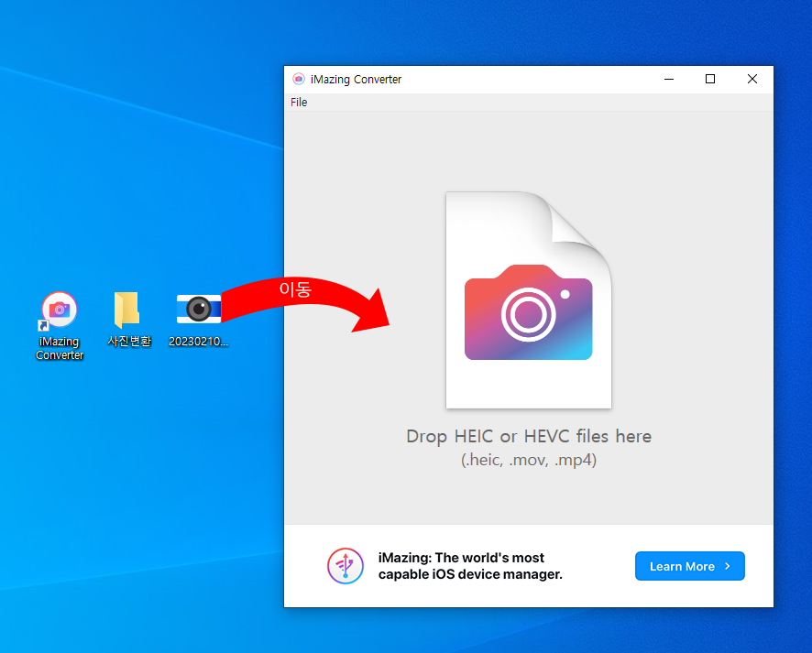
Task: Close the iMazing Converter window
Action: (x=752, y=79)
